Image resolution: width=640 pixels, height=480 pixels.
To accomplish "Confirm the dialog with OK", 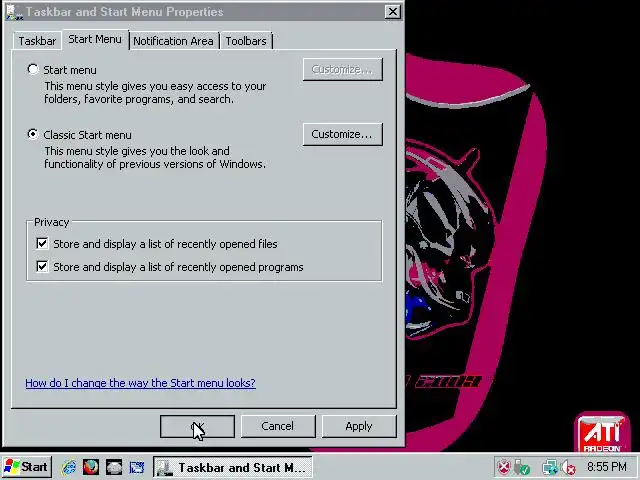I will click(x=197, y=426).
